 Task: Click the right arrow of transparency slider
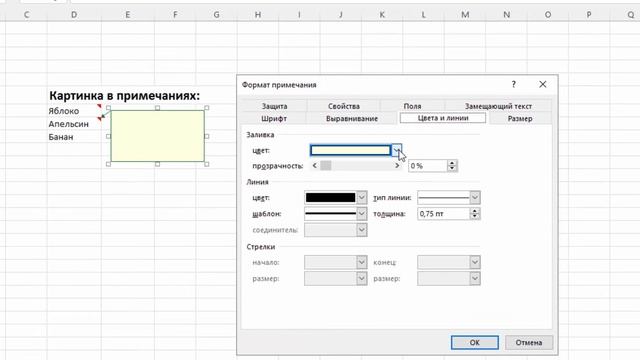point(397,166)
